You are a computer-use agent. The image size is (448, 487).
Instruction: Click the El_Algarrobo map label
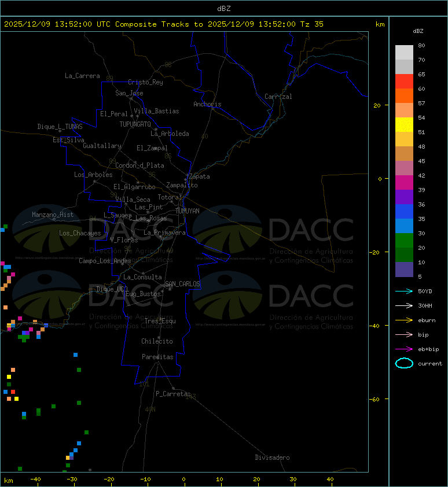(x=134, y=187)
